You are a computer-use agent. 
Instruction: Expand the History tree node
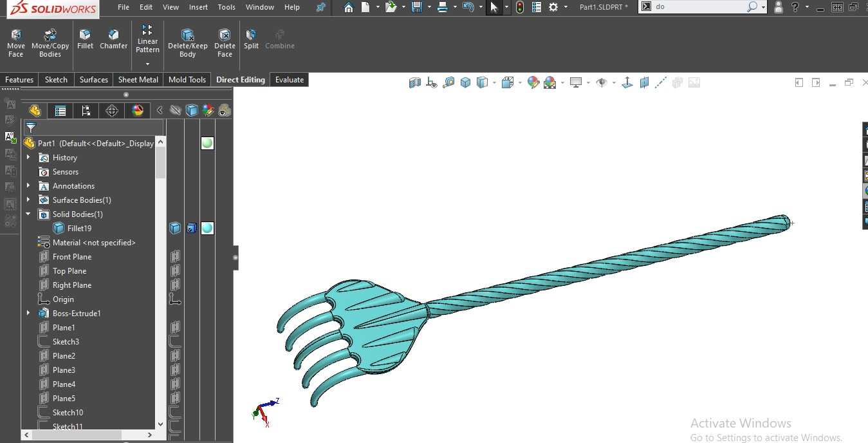click(28, 158)
